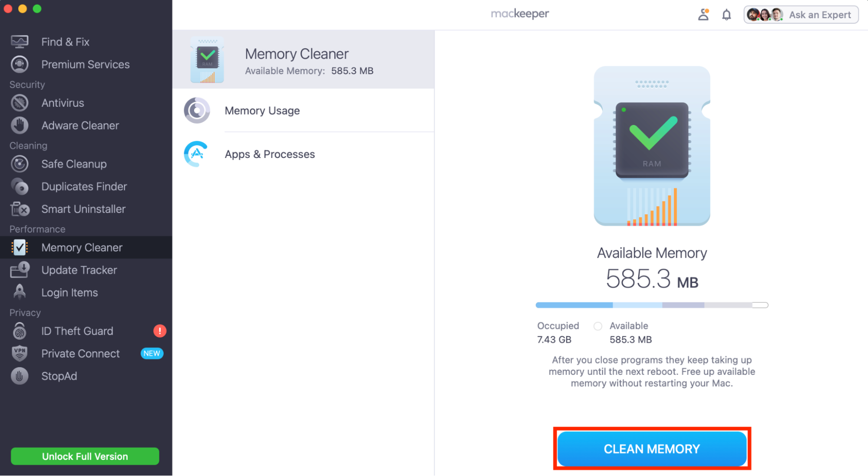This screenshot has height=476, width=868.
Task: Open Premium Services
Action: pyautogui.click(x=85, y=64)
